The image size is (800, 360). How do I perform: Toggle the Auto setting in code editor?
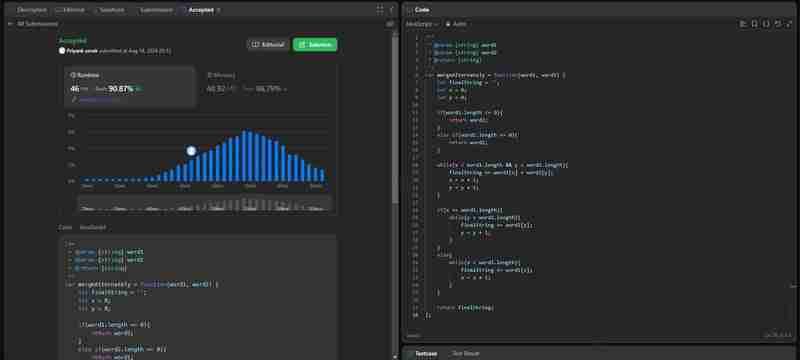(456, 24)
